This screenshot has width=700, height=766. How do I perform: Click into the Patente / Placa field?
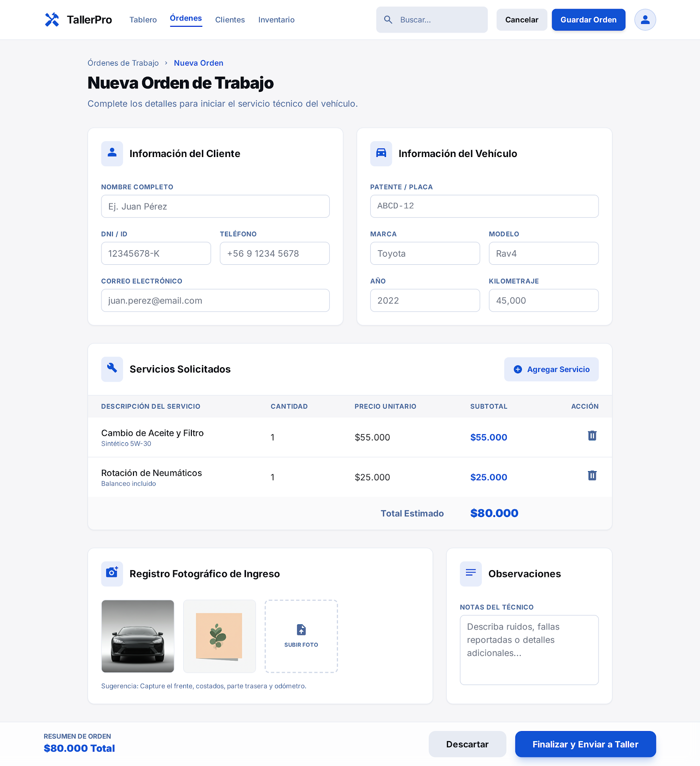point(484,206)
